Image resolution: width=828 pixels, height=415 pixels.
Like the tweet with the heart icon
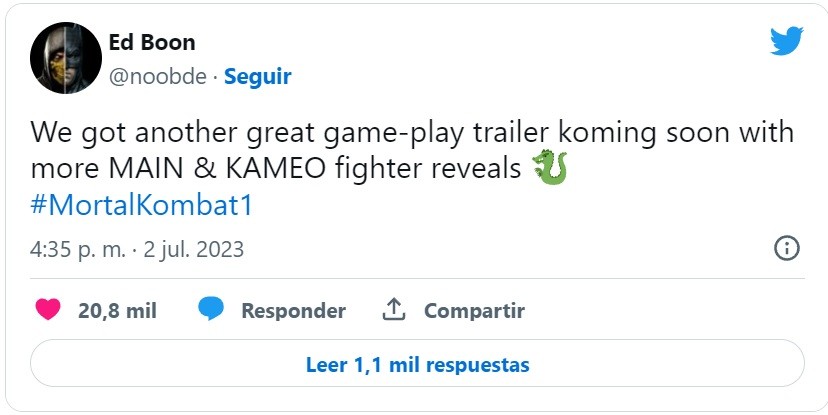(48, 309)
